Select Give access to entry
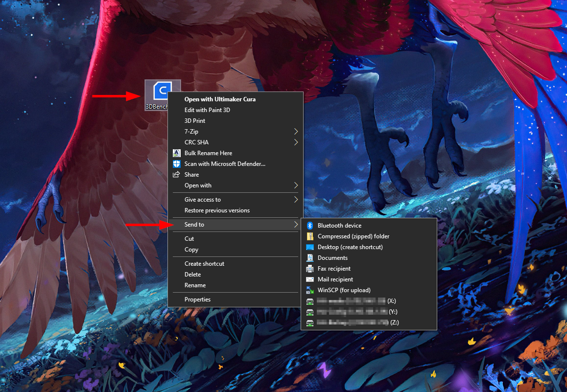This screenshot has height=392, width=567. coord(236,200)
